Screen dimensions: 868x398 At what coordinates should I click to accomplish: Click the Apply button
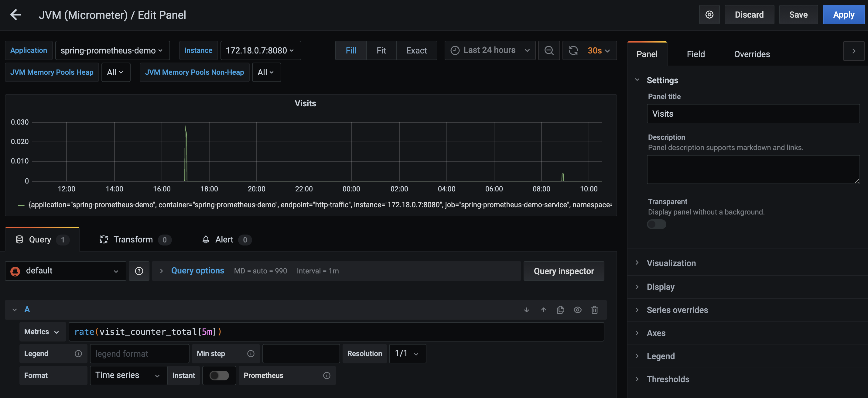click(843, 15)
